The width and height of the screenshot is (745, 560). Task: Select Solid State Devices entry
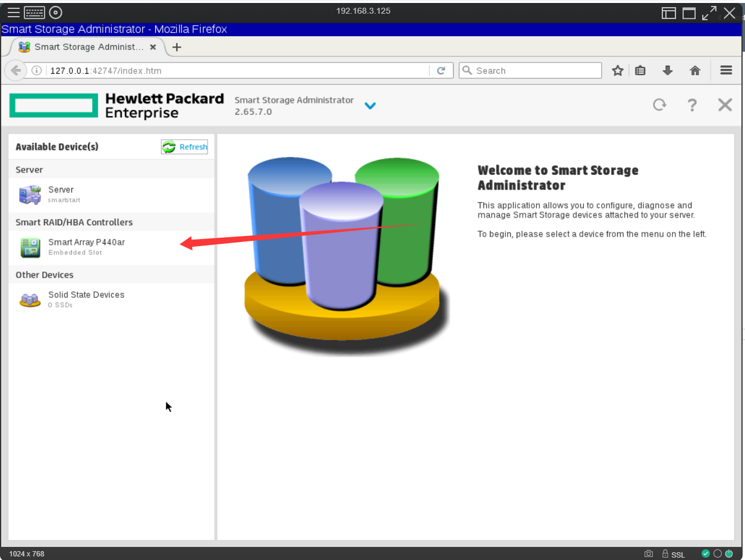coord(111,300)
